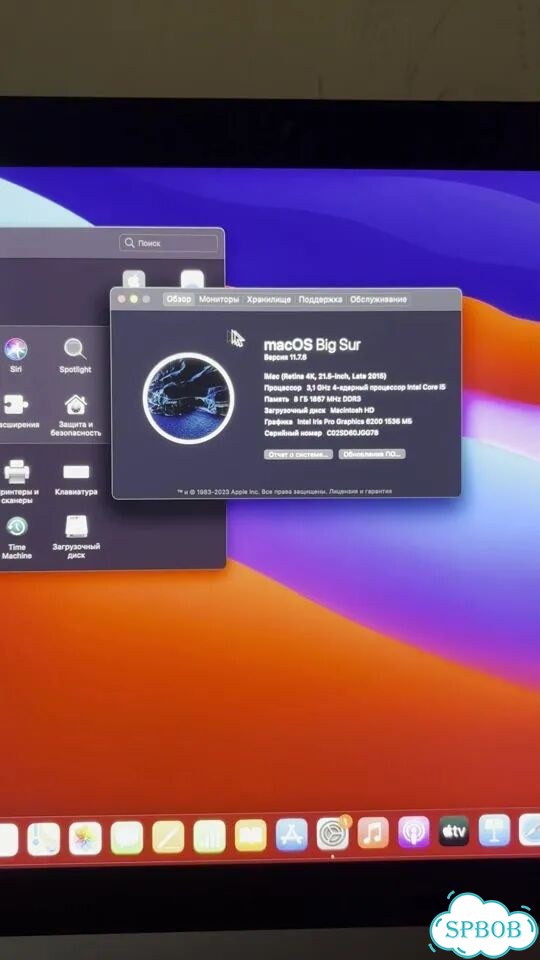Launch Maps from the Dock
This screenshot has height=960, width=540.
(43, 839)
